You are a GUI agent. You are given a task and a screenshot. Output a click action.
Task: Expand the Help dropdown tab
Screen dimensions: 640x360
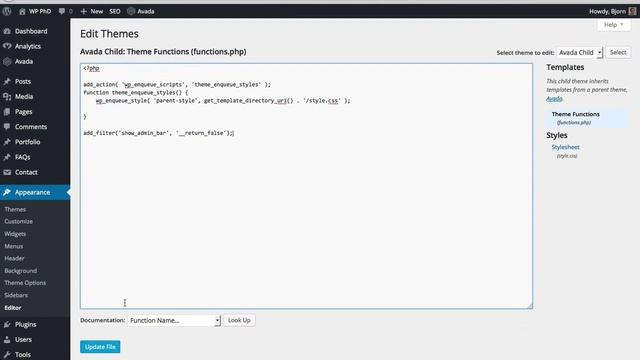point(614,25)
